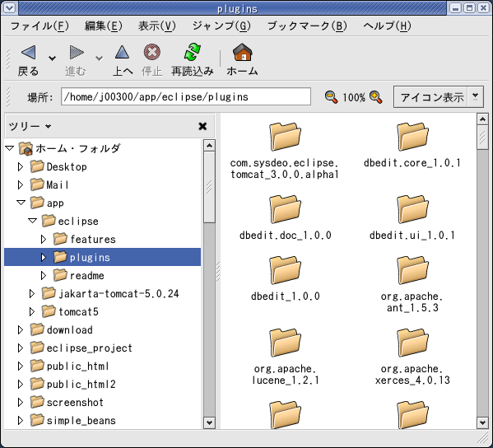Zoom in with the plus magnifier
This screenshot has width=493, height=448.
376,97
